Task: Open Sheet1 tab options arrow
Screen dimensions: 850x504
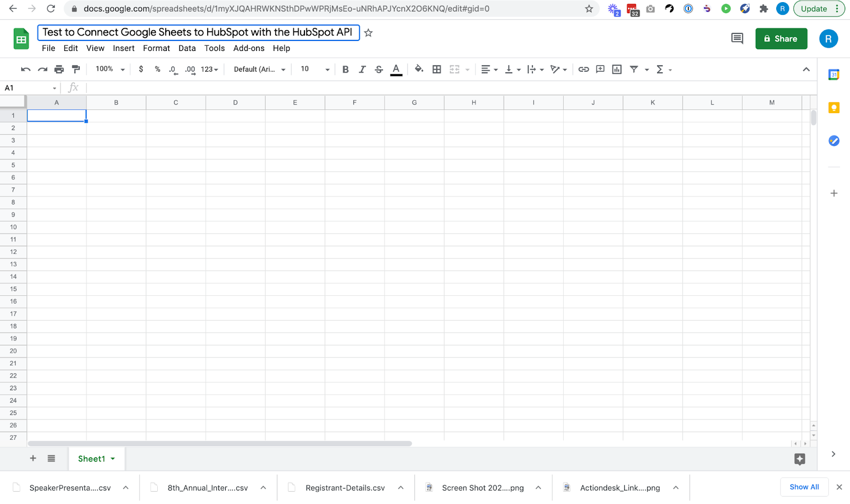Action: coord(113,459)
